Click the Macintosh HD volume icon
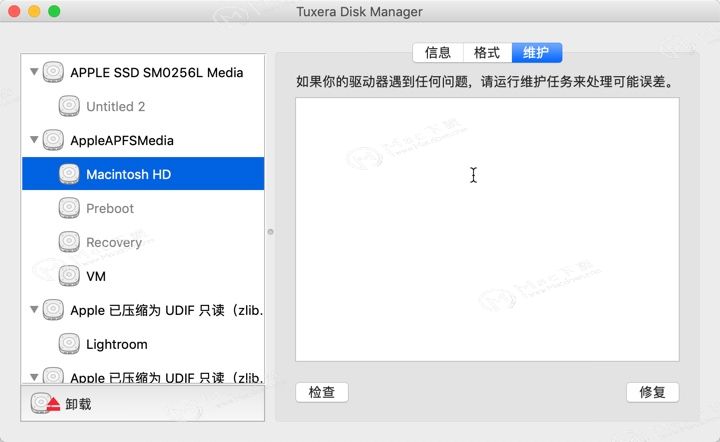The image size is (720, 442). point(69,174)
